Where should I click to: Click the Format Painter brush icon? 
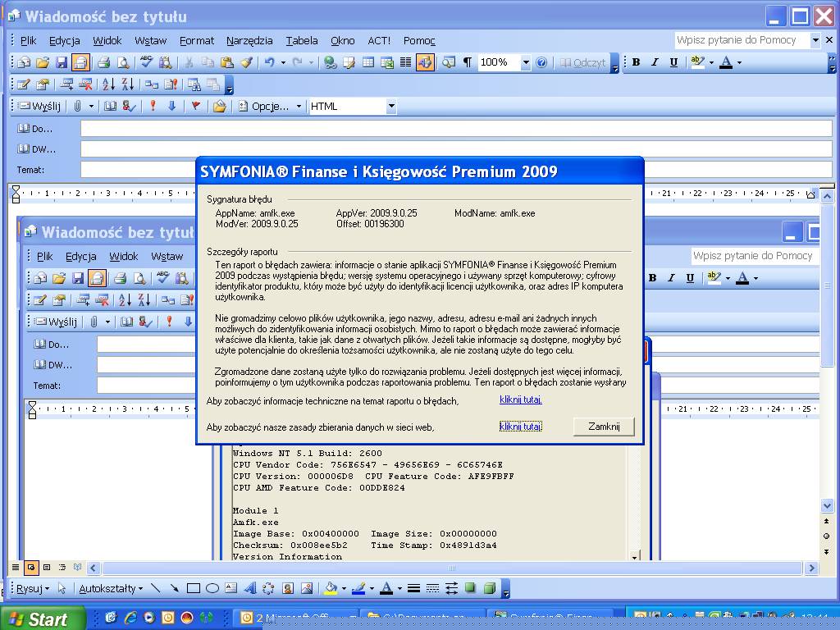(246, 62)
